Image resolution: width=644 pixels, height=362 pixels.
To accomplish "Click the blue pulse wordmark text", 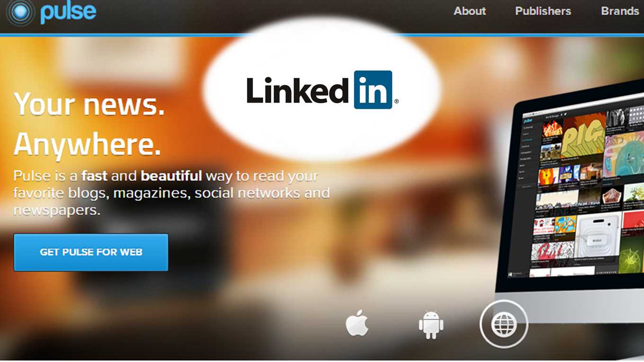I will click(x=69, y=13).
